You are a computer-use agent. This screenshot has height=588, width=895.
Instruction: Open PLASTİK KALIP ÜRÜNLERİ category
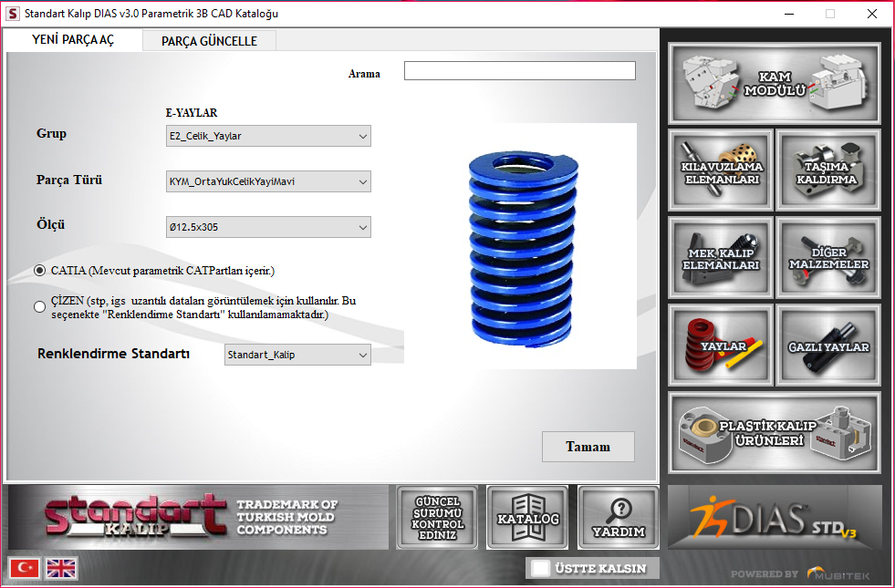(774, 432)
